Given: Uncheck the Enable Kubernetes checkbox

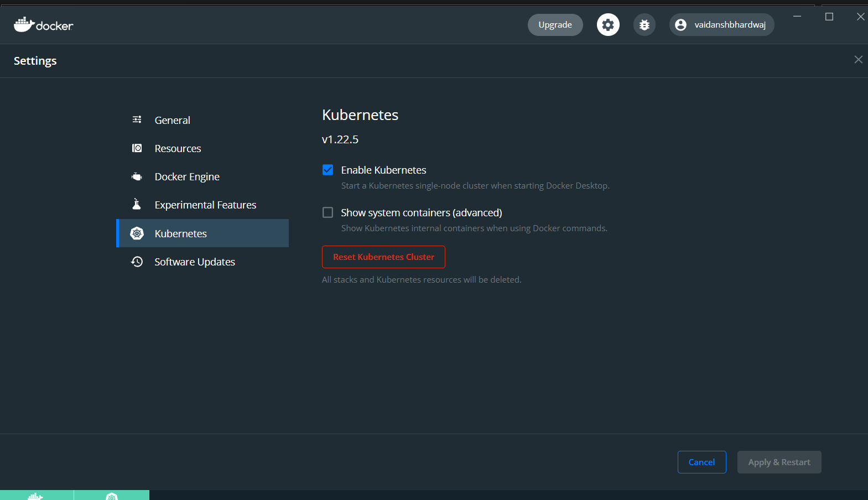Looking at the screenshot, I should point(328,170).
